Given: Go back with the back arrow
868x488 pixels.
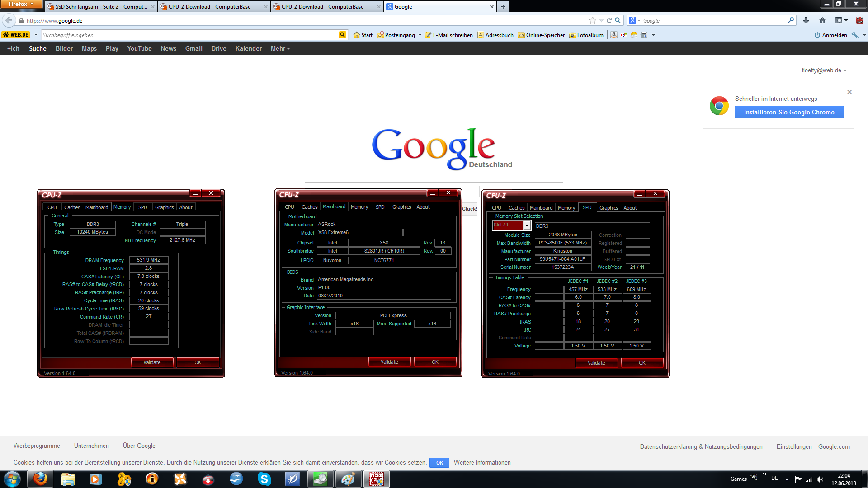Looking at the screenshot, I should [x=9, y=20].
